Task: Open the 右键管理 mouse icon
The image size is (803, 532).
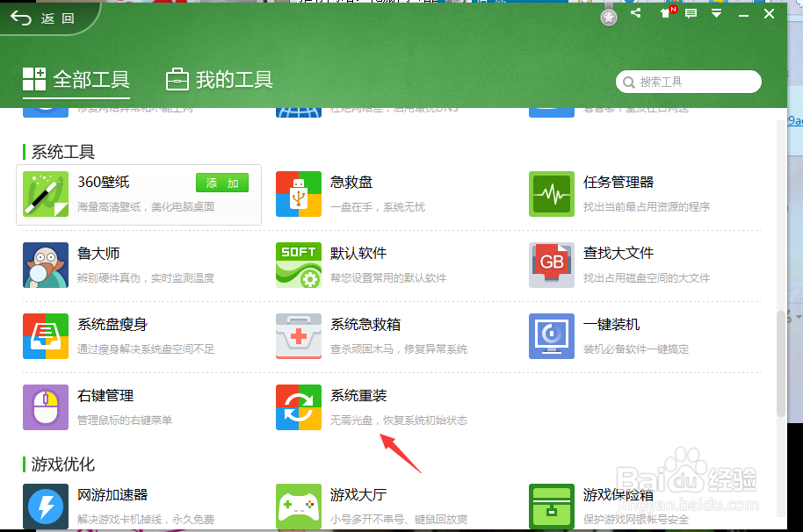Action: click(46, 407)
